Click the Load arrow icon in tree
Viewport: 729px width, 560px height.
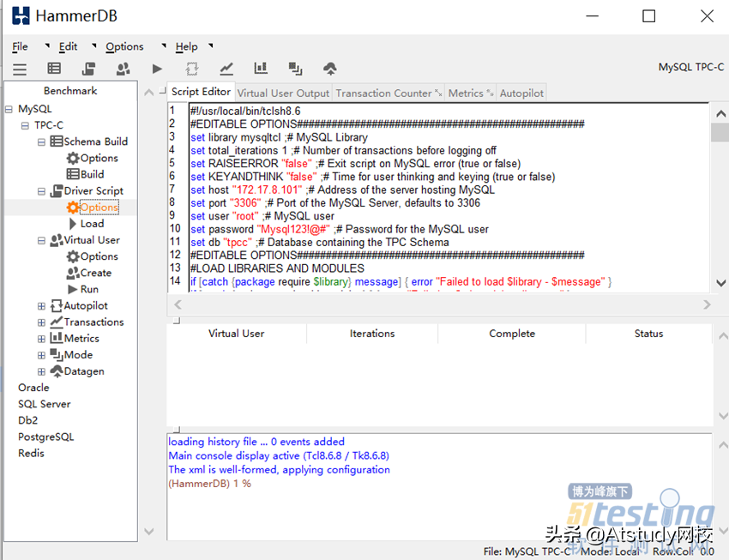pos(73,224)
